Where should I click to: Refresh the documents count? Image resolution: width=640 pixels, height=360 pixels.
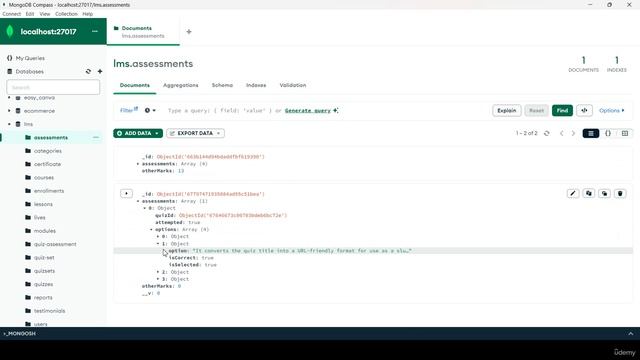547,133
